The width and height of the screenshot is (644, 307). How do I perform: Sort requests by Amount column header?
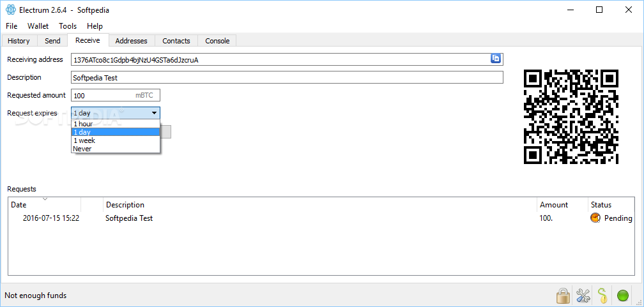563,204
